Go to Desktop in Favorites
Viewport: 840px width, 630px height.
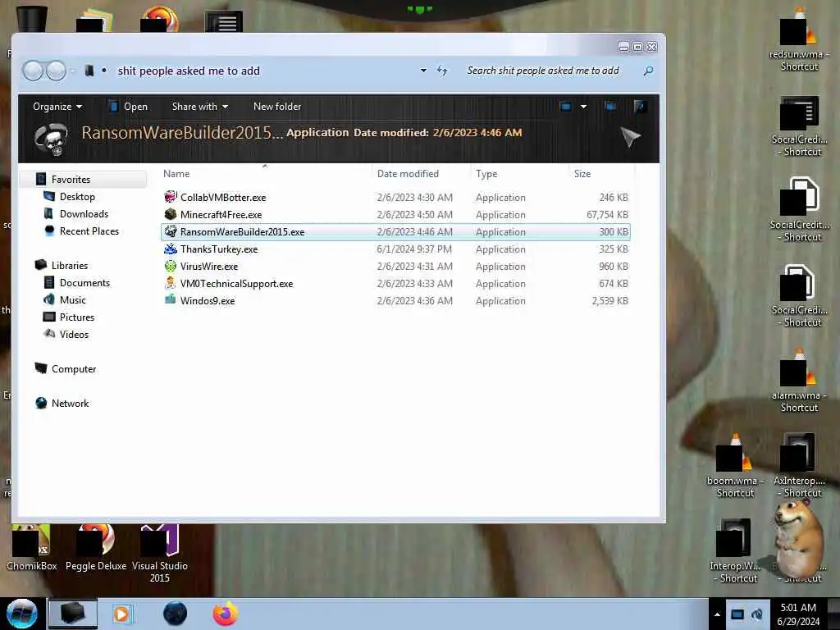tap(77, 197)
